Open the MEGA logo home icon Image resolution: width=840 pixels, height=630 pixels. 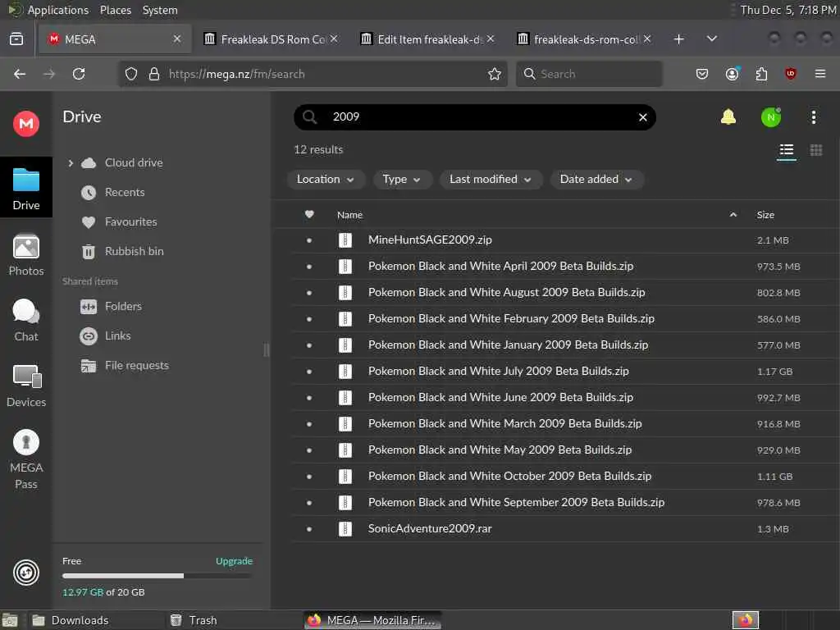point(25,124)
